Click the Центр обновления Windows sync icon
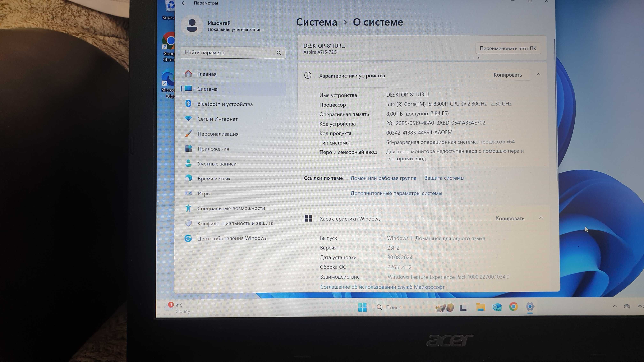Screen dimensions: 644x362 click(188, 238)
